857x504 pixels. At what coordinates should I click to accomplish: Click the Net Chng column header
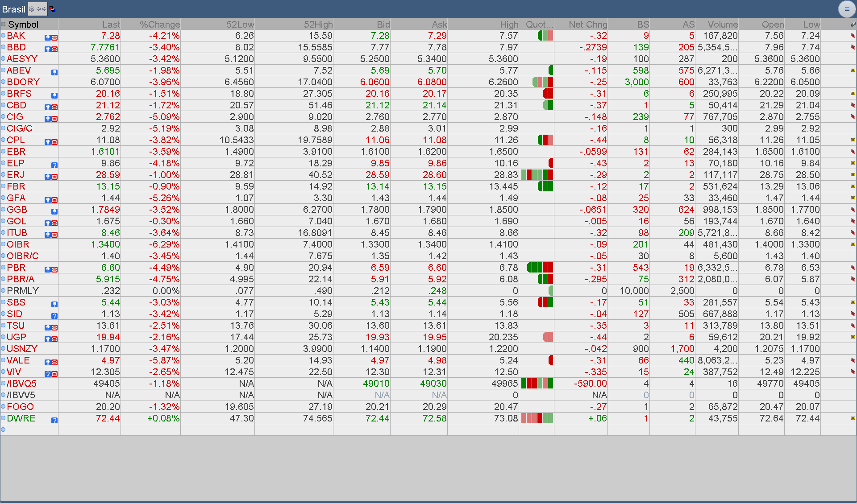click(x=587, y=25)
